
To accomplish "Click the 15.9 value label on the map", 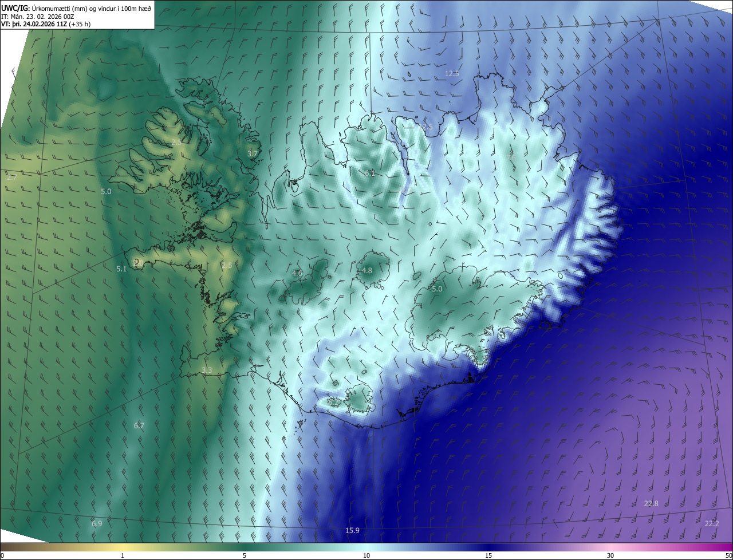I will (352, 530).
